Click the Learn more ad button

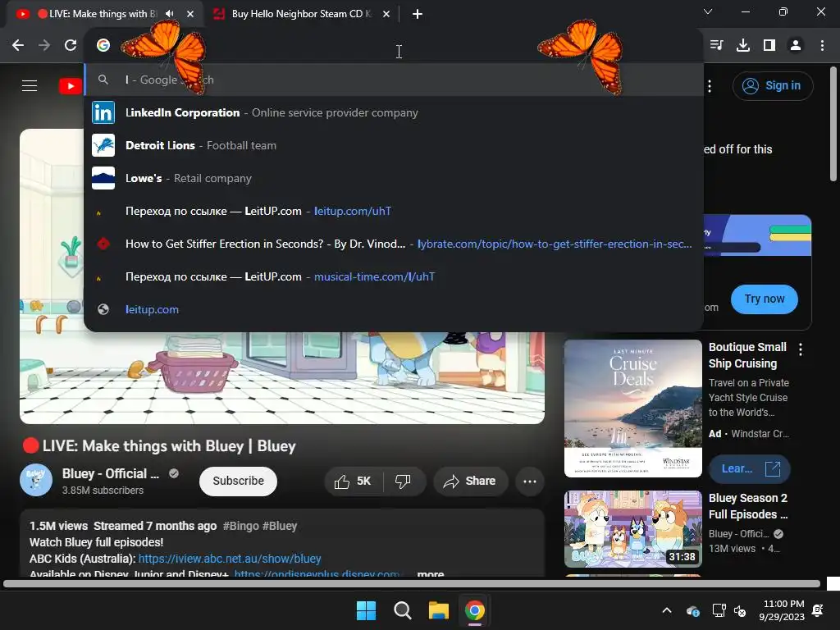pos(749,468)
